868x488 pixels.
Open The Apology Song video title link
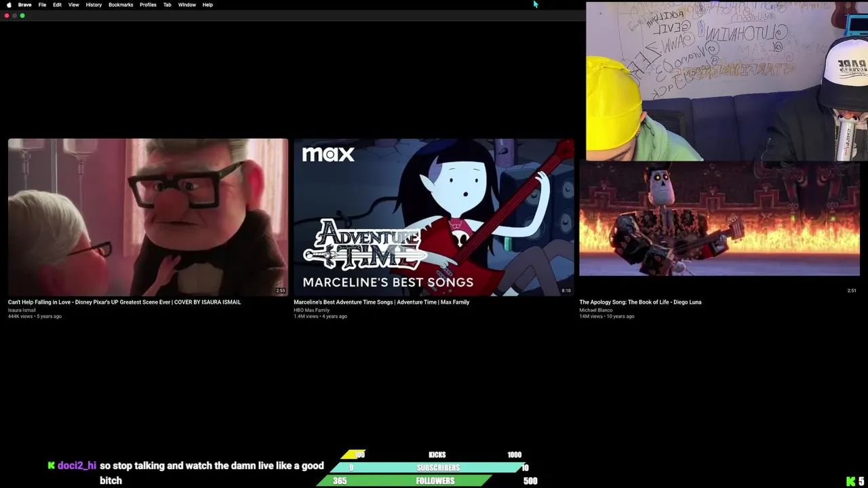pyautogui.click(x=640, y=302)
